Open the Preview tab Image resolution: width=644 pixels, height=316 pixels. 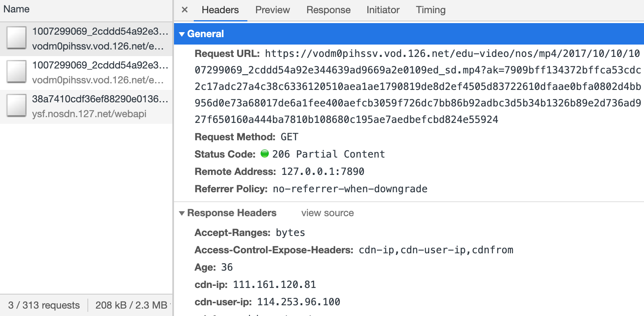click(x=273, y=10)
